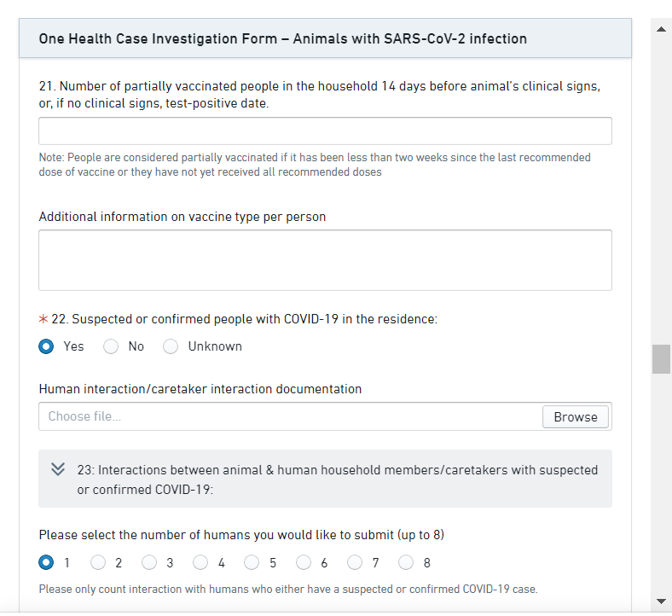Select 2 humans to submit
The height and width of the screenshot is (616, 672).
(98, 562)
